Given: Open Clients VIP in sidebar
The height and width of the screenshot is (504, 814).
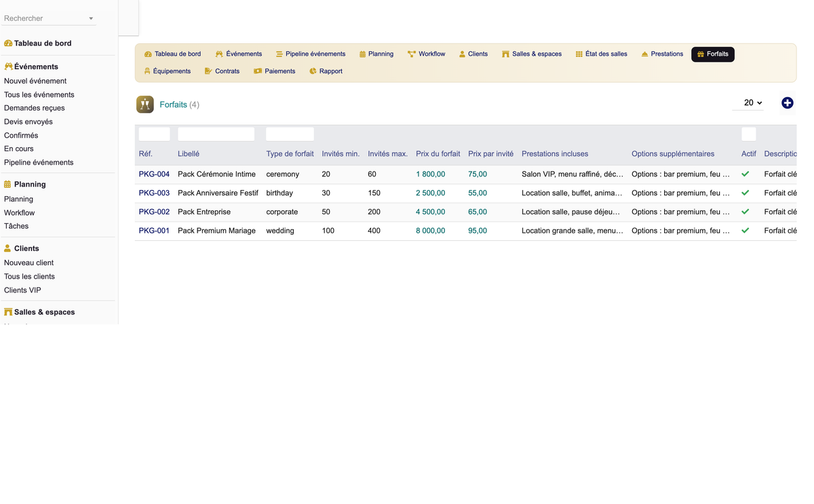Looking at the screenshot, I should [x=22, y=290].
